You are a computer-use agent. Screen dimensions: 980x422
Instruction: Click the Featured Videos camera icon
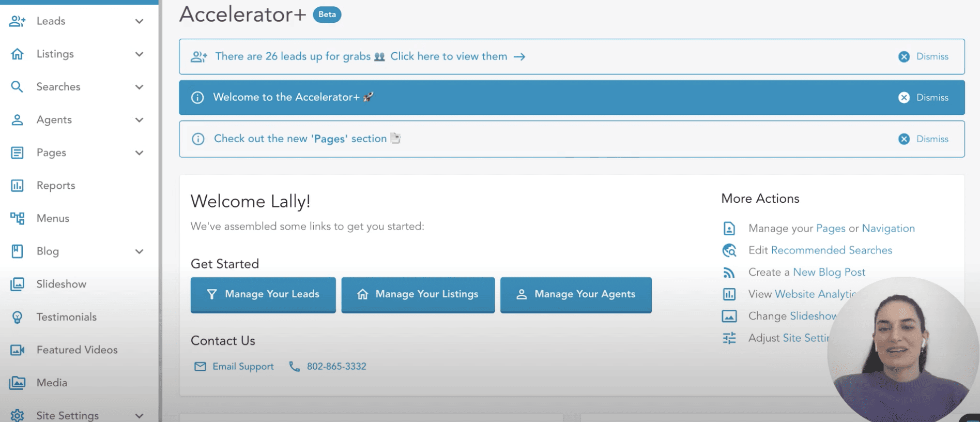[17, 350]
